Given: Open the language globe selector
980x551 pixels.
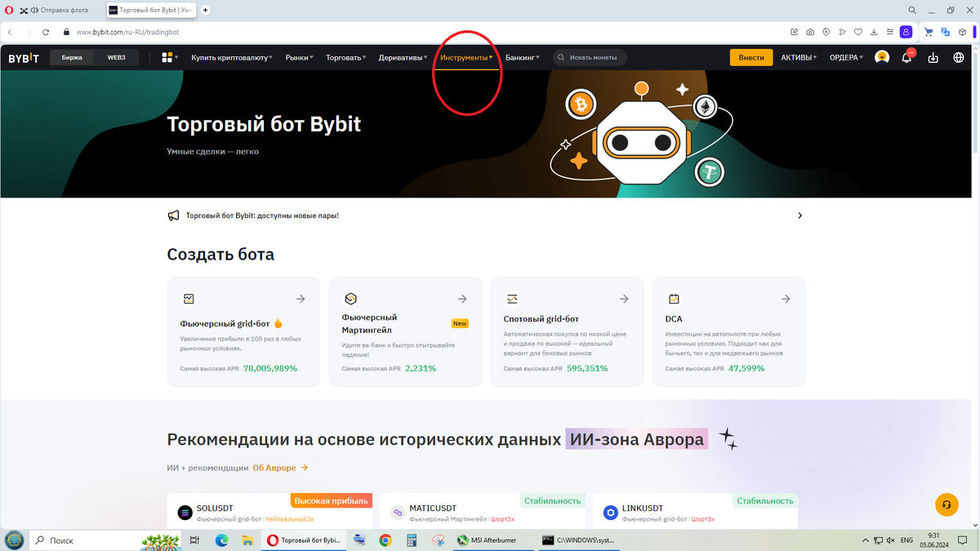Looking at the screenshot, I should tap(959, 58).
